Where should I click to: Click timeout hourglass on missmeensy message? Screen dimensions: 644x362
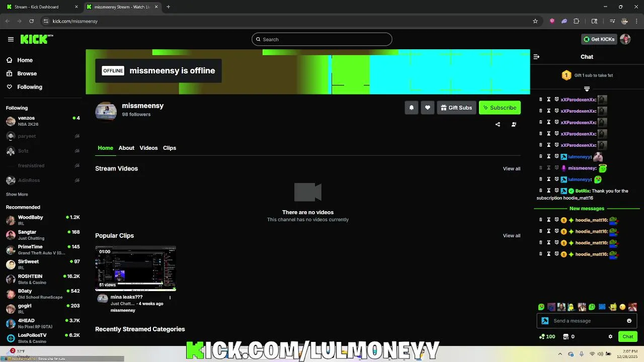[x=549, y=168]
